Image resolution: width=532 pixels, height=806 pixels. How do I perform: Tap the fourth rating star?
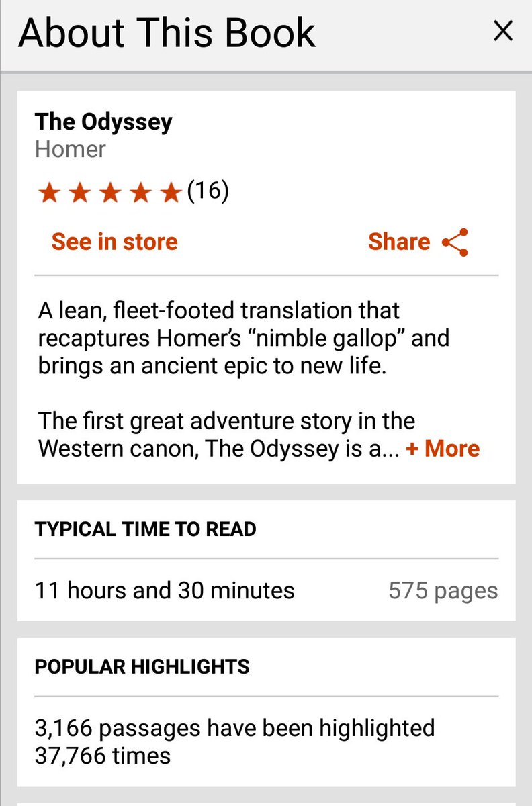[x=141, y=193]
